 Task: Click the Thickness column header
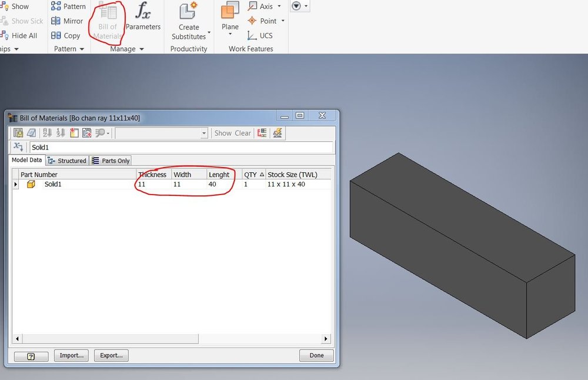pos(153,175)
